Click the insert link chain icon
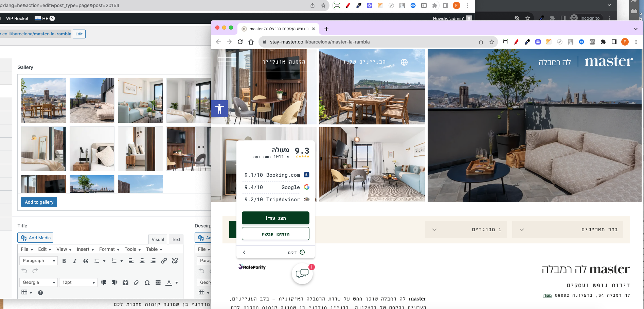This screenshot has width=644, height=309. tap(164, 261)
